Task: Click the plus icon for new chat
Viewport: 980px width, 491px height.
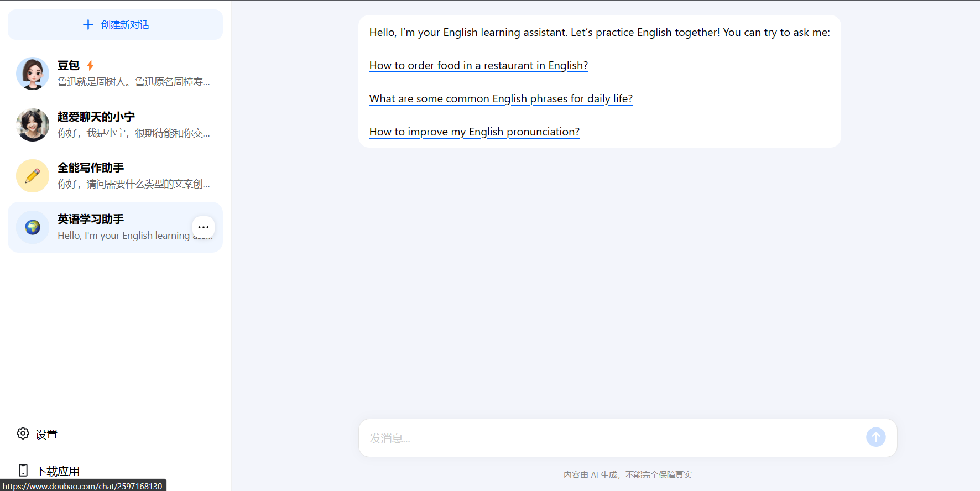Action: (88, 25)
